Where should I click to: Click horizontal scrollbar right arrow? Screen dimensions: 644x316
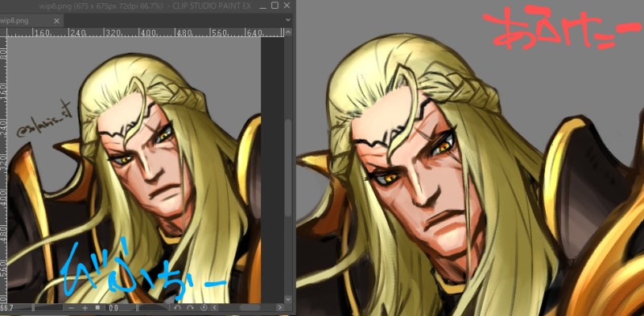pyautogui.click(x=280, y=307)
